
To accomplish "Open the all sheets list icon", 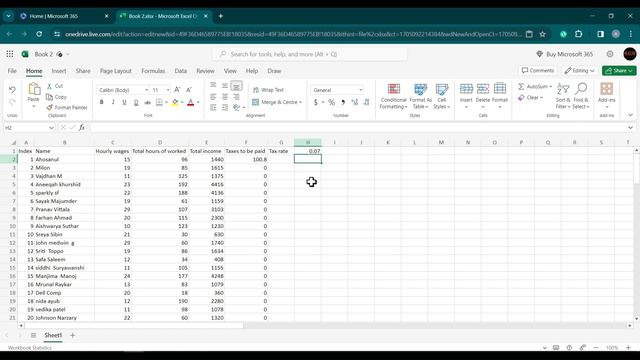I will pos(33,335).
